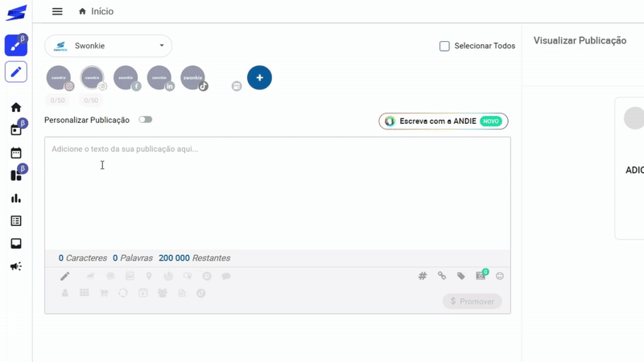Open the analytics bar chart in sidebar
This screenshot has height=362, width=644.
tap(16, 198)
